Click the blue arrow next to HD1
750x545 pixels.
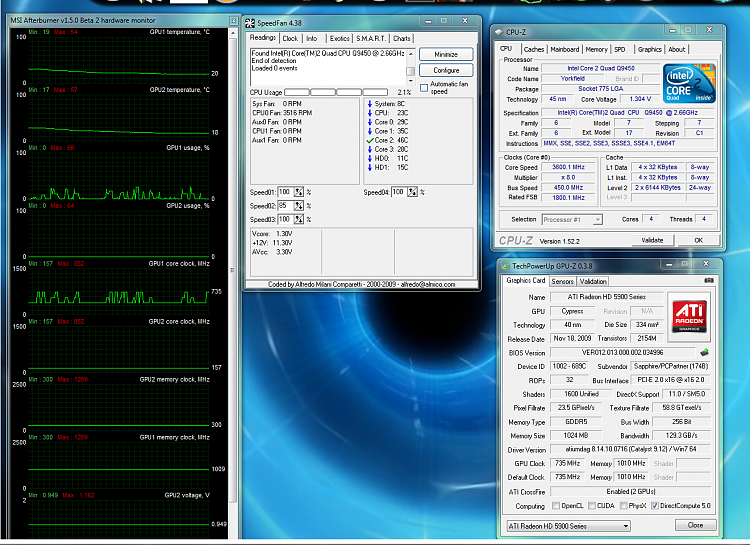(x=370, y=167)
